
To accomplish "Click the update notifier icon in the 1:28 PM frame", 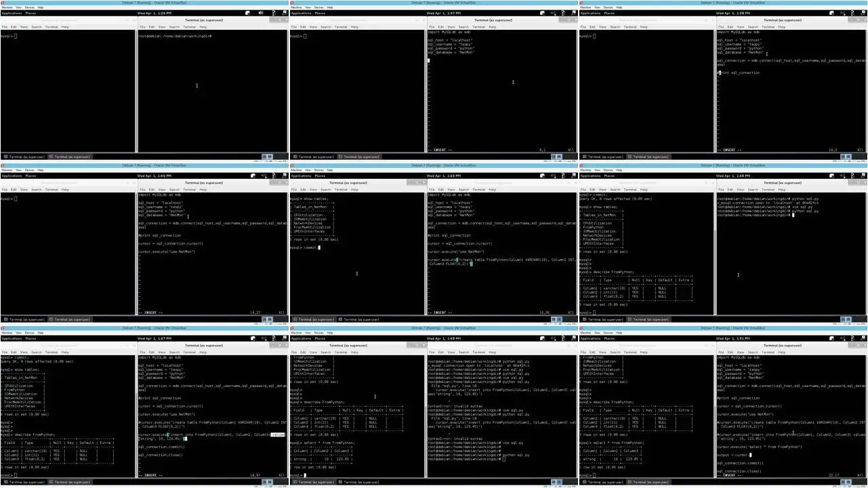I will pyautogui.click(x=248, y=13).
